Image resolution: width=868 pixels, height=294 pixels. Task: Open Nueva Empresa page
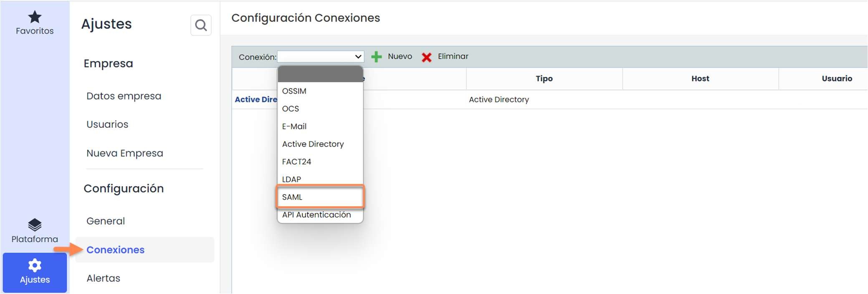(x=124, y=153)
